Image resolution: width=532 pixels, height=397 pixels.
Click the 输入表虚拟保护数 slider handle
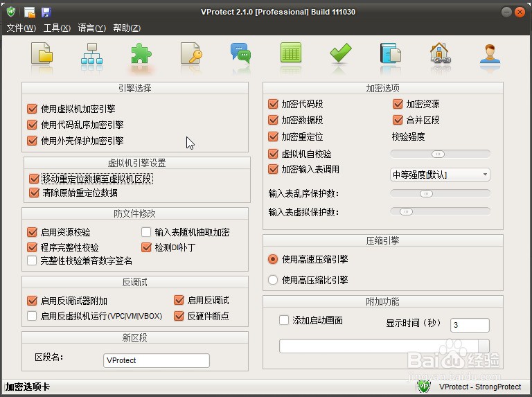point(406,212)
